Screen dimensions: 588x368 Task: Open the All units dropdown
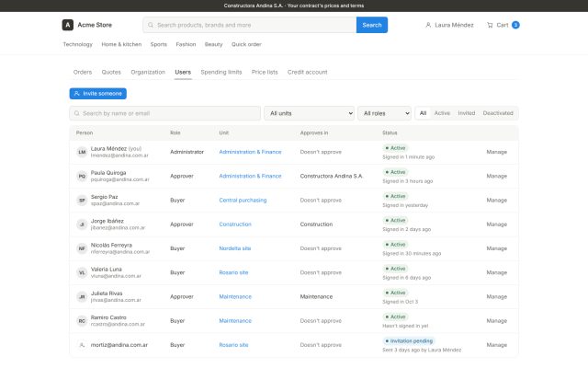tap(310, 113)
